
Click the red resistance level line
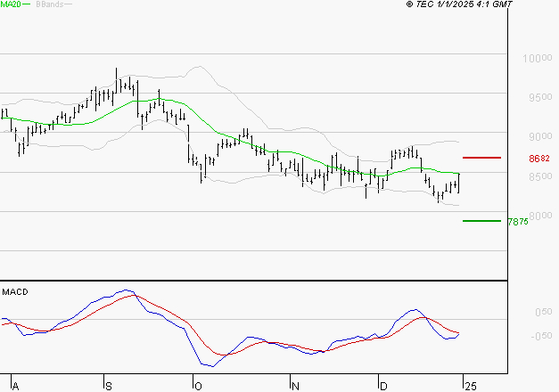[x=481, y=158]
